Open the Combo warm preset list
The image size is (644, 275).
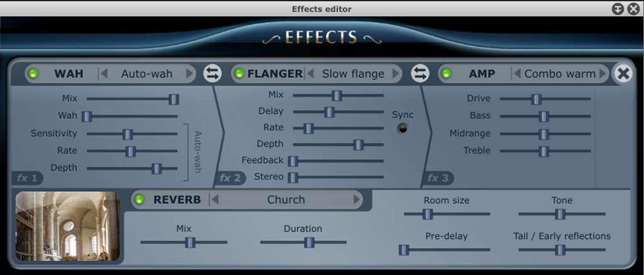pos(560,74)
